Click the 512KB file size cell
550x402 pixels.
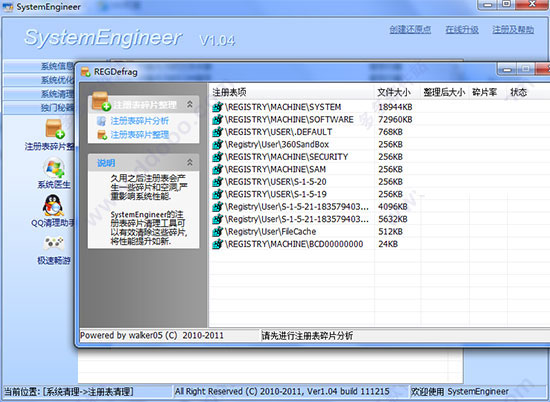coord(390,232)
